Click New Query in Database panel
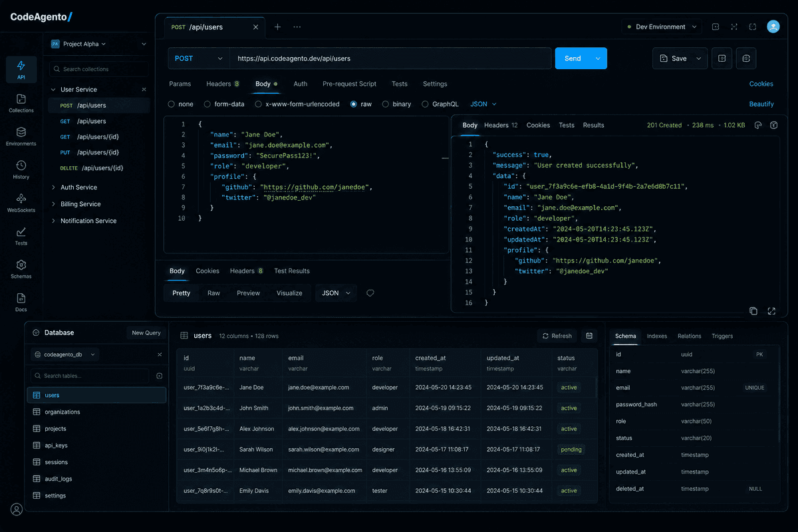This screenshot has width=798, height=532. click(x=146, y=332)
